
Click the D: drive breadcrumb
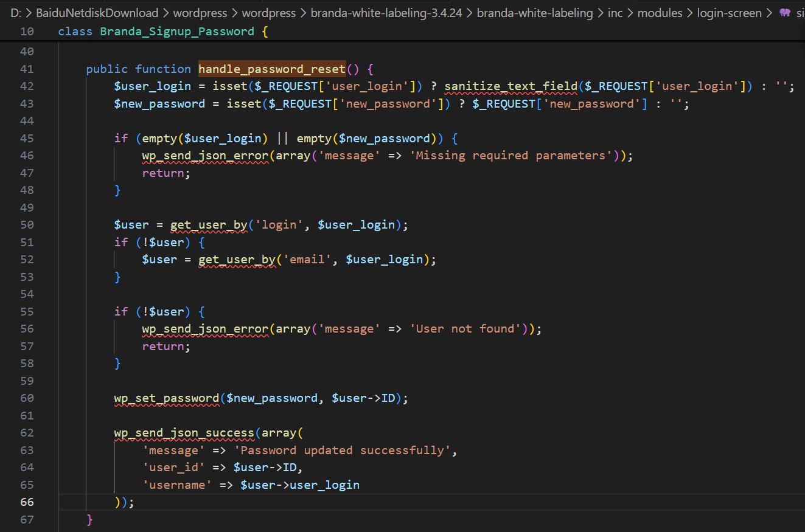tap(16, 13)
